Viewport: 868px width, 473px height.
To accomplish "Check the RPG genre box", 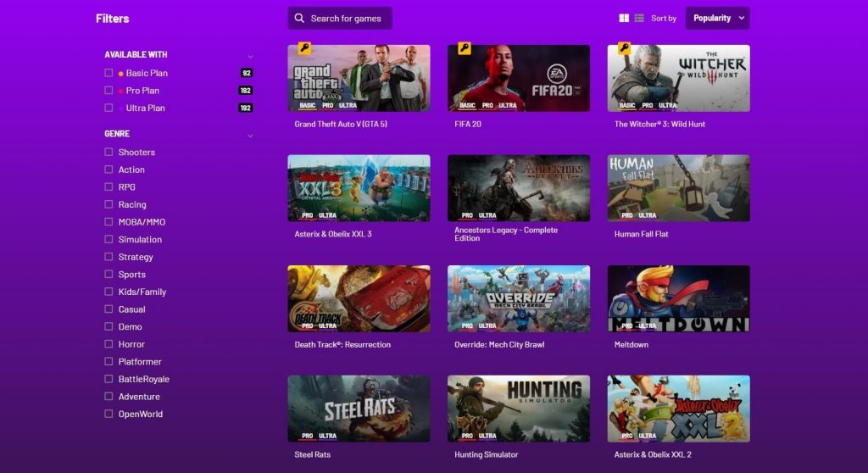I will point(108,186).
